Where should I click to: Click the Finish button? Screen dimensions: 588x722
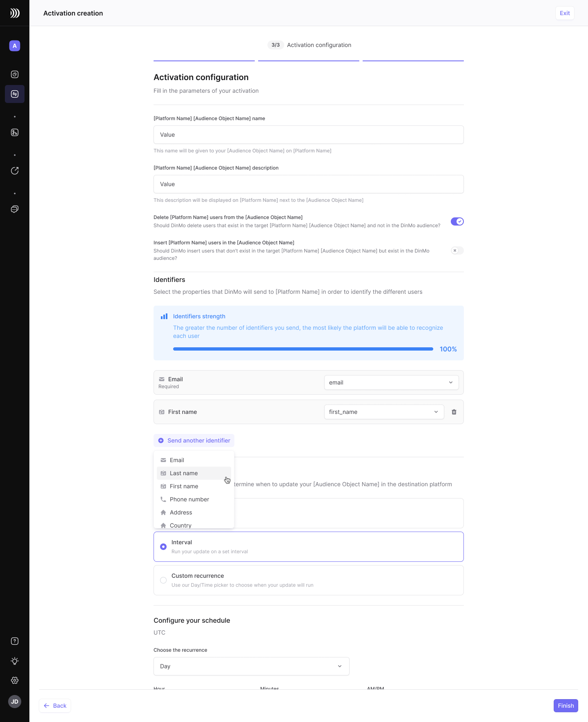click(x=566, y=706)
